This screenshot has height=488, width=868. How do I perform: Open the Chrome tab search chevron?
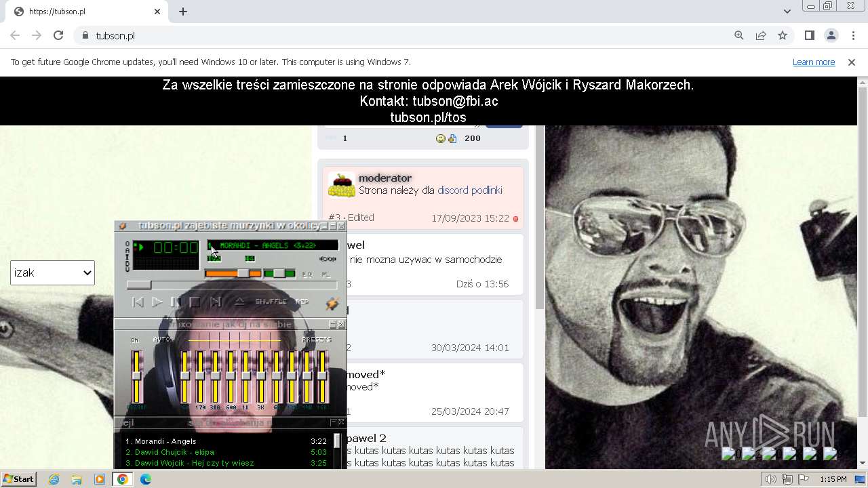[x=787, y=12]
